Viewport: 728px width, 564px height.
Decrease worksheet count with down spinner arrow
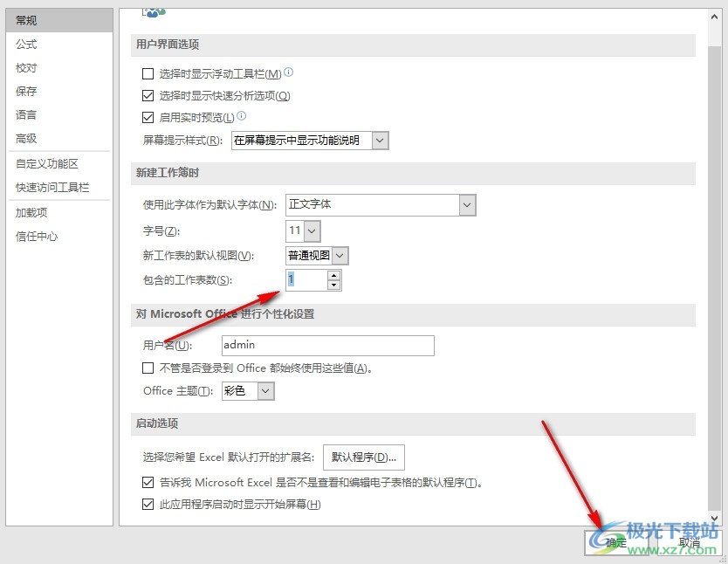click(x=333, y=285)
